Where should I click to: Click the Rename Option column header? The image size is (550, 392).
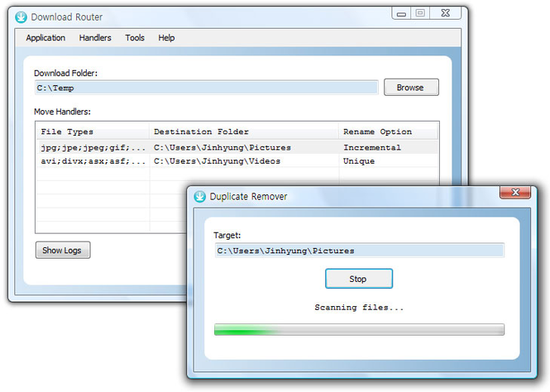[388, 131]
